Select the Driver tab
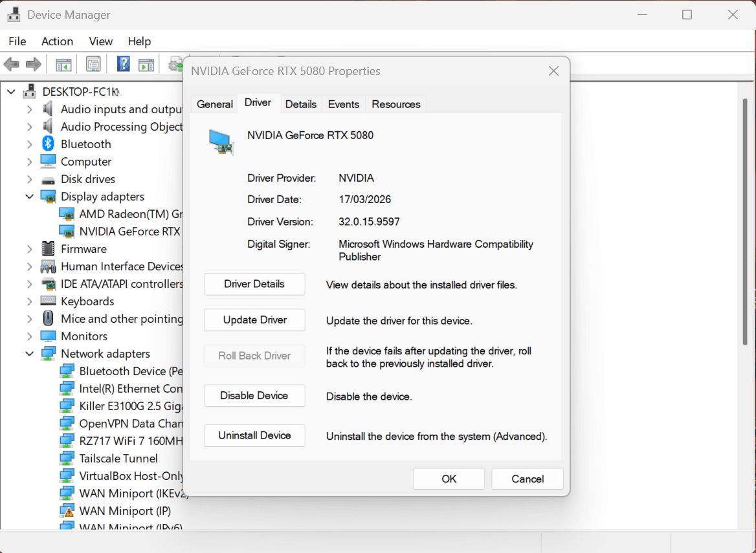Image resolution: width=756 pixels, height=553 pixels. [x=258, y=103]
